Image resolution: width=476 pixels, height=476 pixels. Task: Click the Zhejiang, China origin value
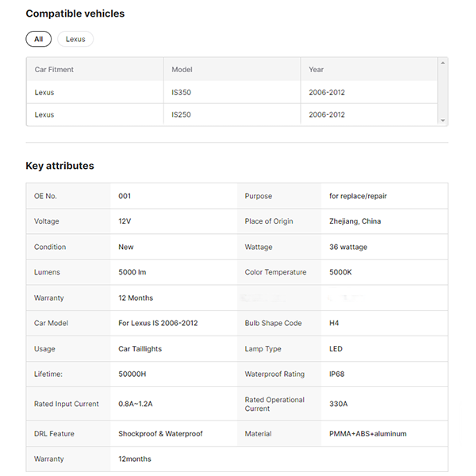(x=355, y=221)
